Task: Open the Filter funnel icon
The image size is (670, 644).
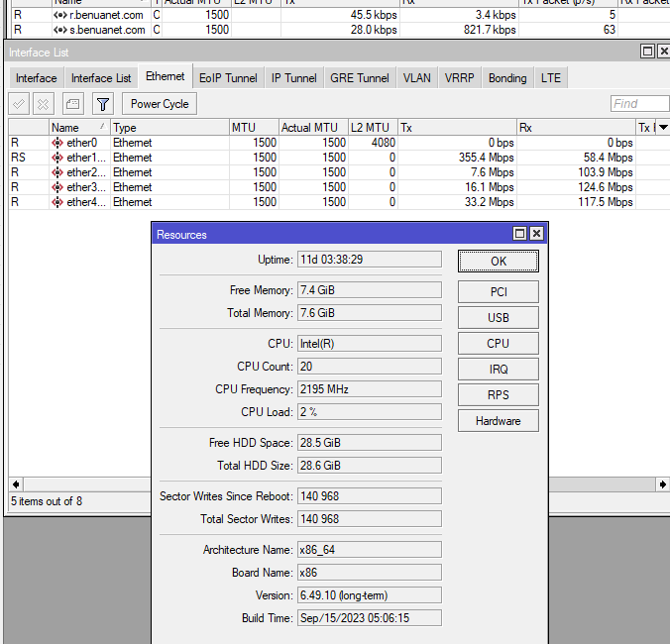Action: pos(102,104)
